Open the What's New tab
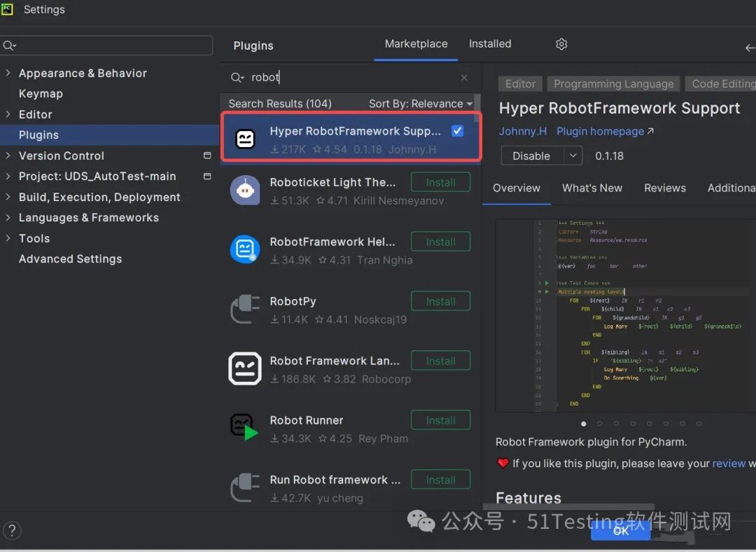The image size is (756, 552). tap(592, 188)
